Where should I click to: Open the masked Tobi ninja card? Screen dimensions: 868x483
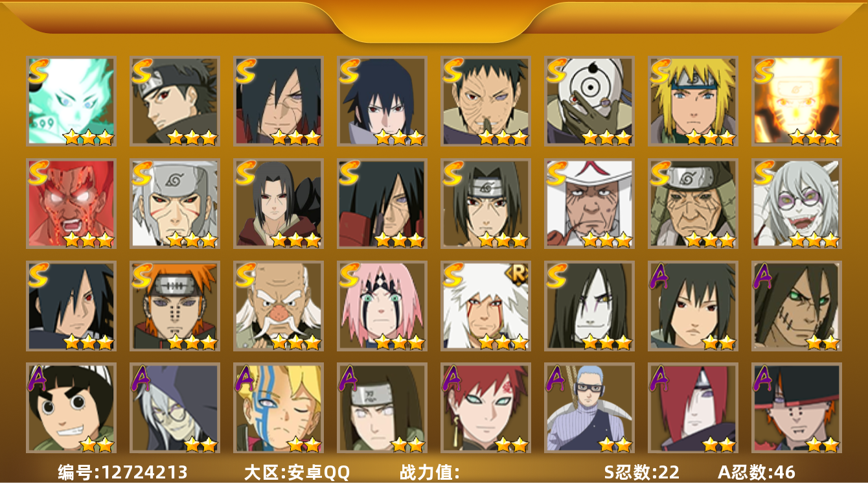[x=589, y=101]
